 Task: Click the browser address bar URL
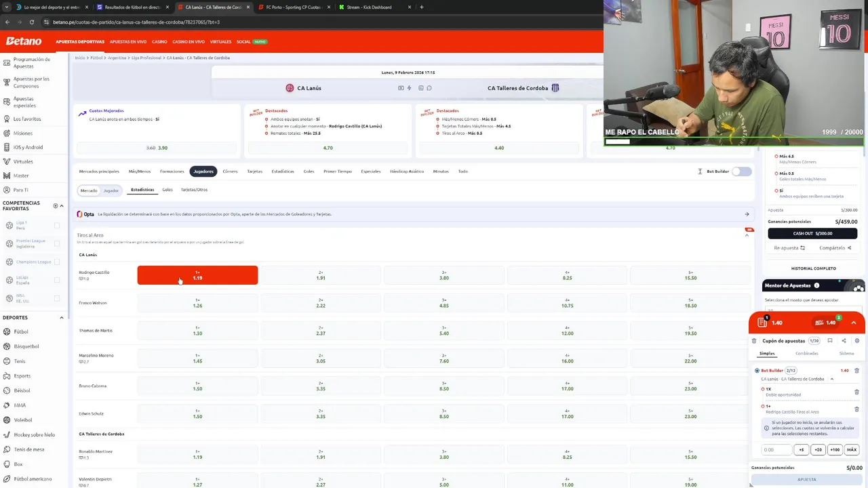click(x=136, y=22)
